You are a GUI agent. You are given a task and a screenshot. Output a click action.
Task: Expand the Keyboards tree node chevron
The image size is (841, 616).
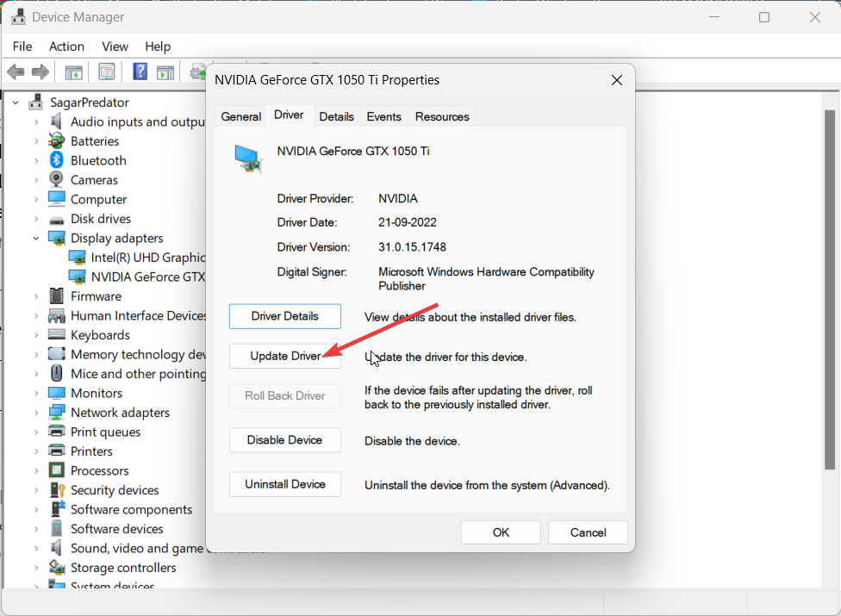tap(36, 335)
